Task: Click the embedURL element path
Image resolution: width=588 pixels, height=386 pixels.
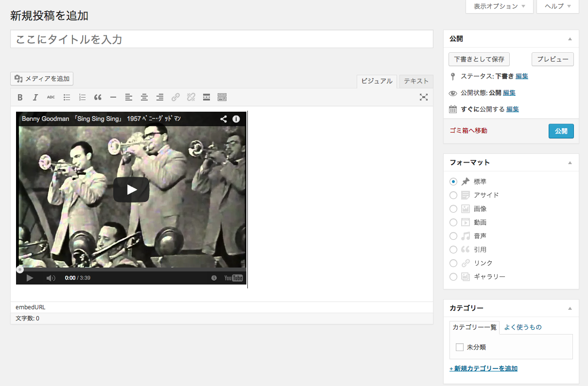Action: (30, 307)
